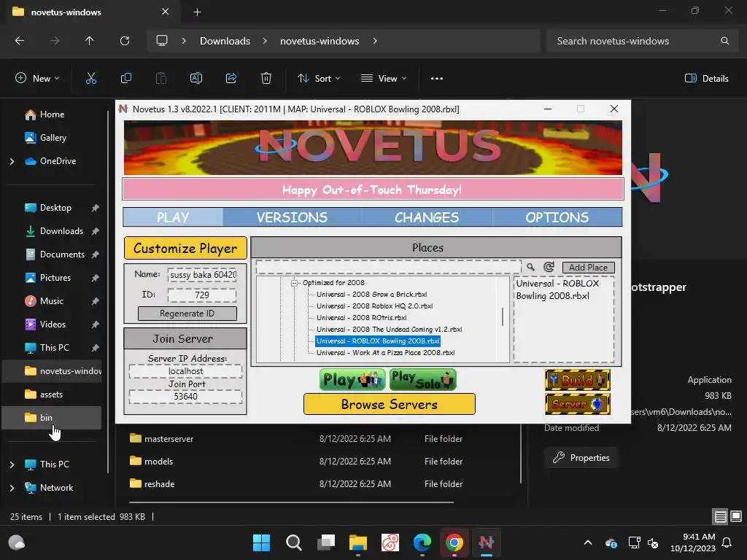Click the Server IP Address field
Screen dimensions: 747x560
(x=185, y=371)
